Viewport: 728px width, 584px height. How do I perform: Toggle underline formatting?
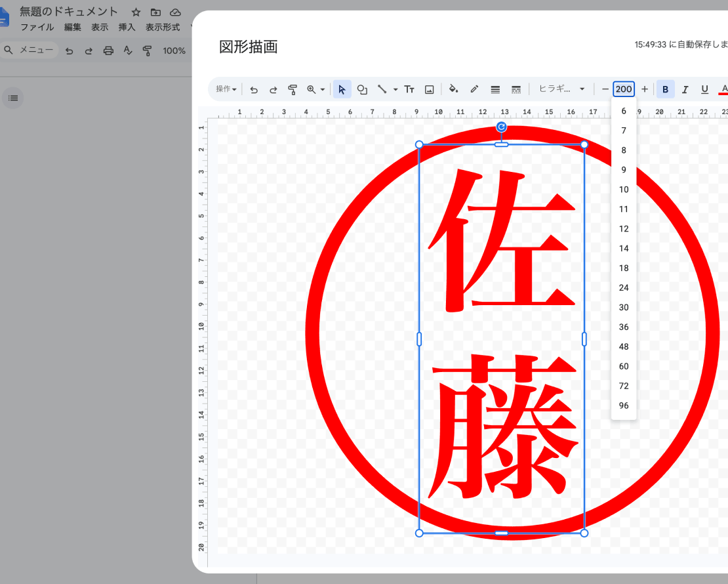click(x=705, y=89)
